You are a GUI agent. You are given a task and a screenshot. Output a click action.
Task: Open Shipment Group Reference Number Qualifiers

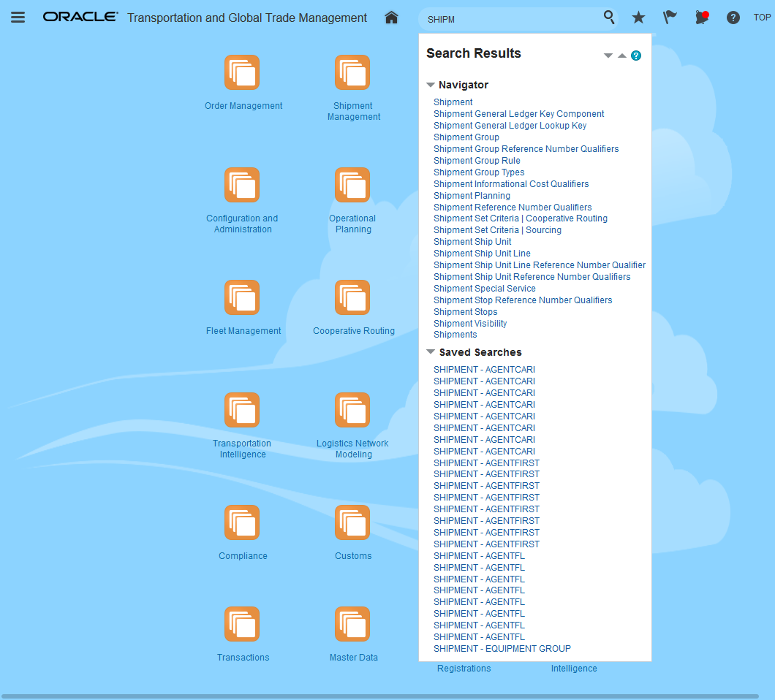526,148
